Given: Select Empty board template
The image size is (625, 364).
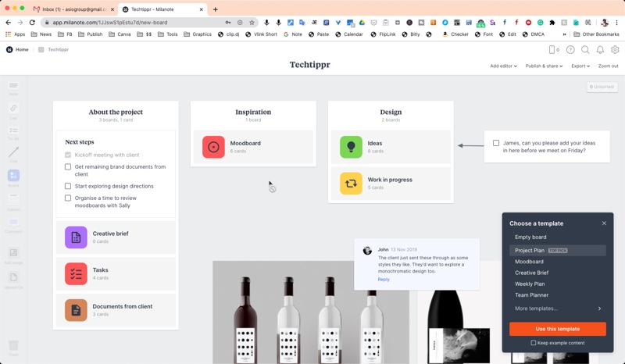Looking at the screenshot, I should point(558,237).
